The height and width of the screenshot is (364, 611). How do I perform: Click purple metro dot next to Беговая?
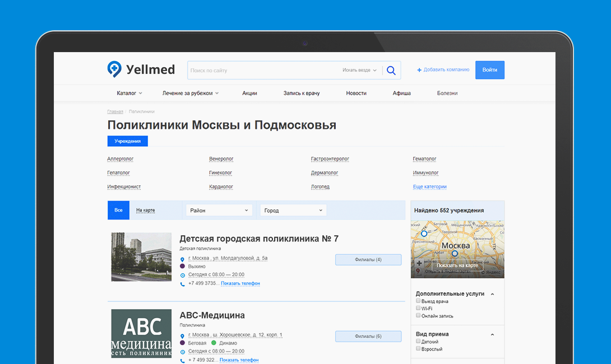coord(182,343)
